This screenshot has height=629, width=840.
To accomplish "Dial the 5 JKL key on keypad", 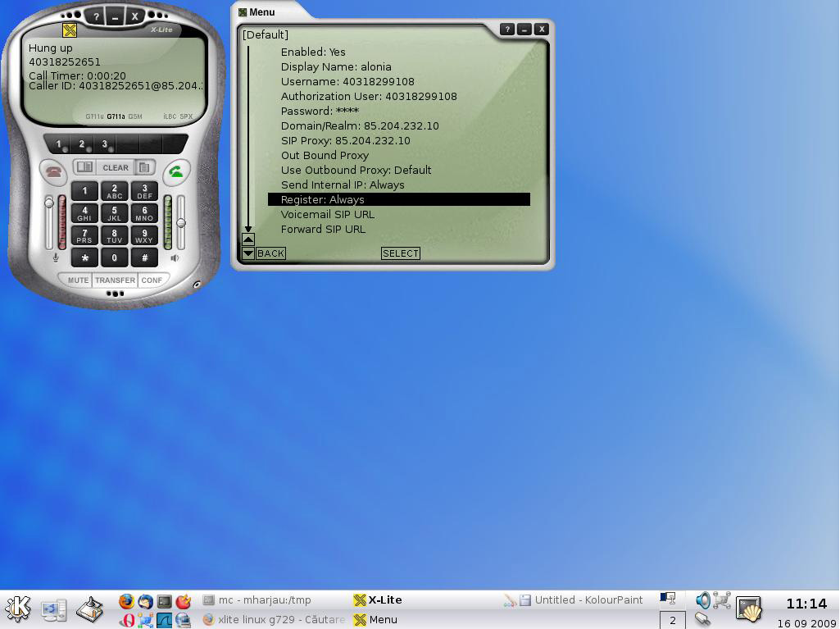I will 114,213.
